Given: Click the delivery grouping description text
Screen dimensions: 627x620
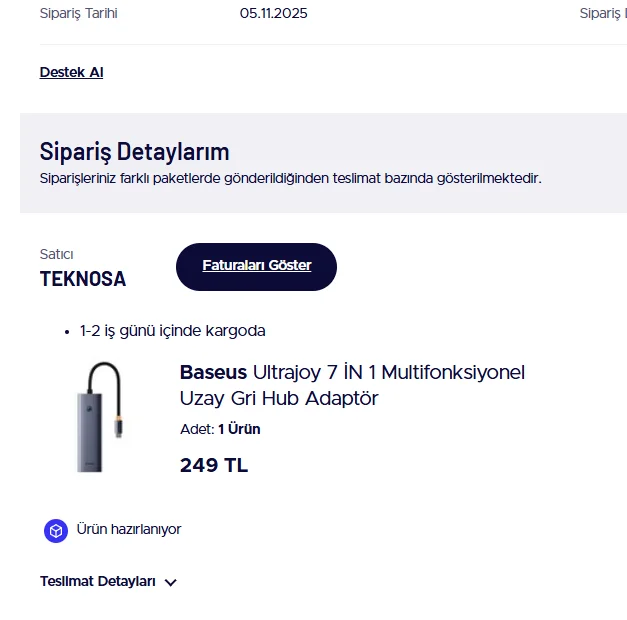Looking at the screenshot, I should 290,178.
